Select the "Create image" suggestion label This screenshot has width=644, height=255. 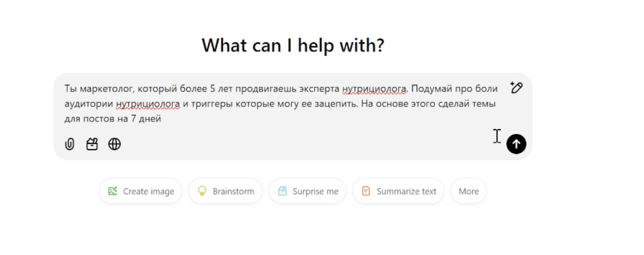pyautogui.click(x=148, y=191)
